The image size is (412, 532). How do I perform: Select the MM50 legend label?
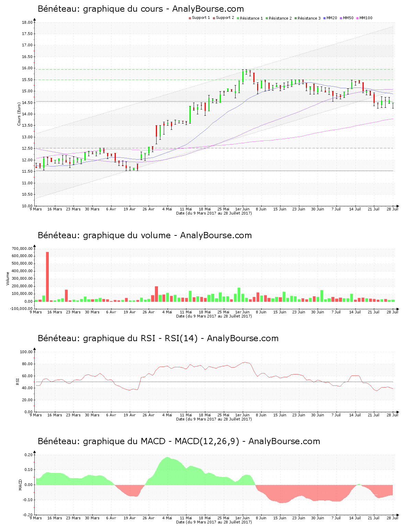click(x=348, y=18)
